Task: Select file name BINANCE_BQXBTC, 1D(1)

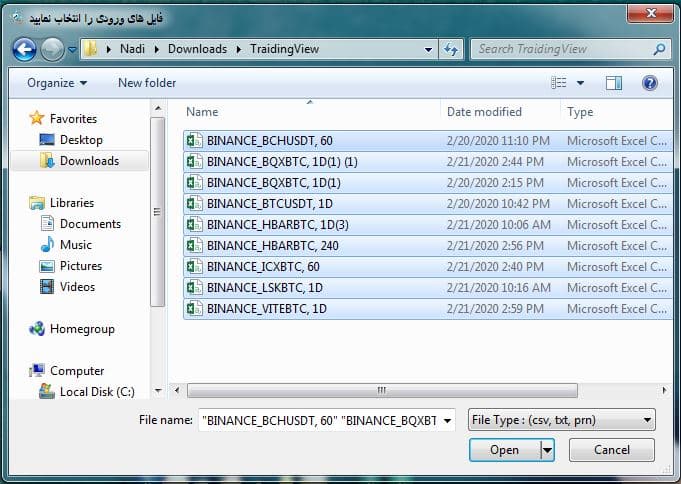Action: tap(274, 183)
